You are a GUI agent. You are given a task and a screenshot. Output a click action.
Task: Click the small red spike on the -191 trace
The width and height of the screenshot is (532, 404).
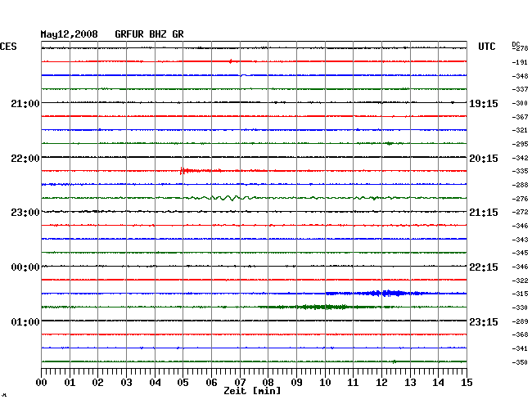[x=231, y=61]
